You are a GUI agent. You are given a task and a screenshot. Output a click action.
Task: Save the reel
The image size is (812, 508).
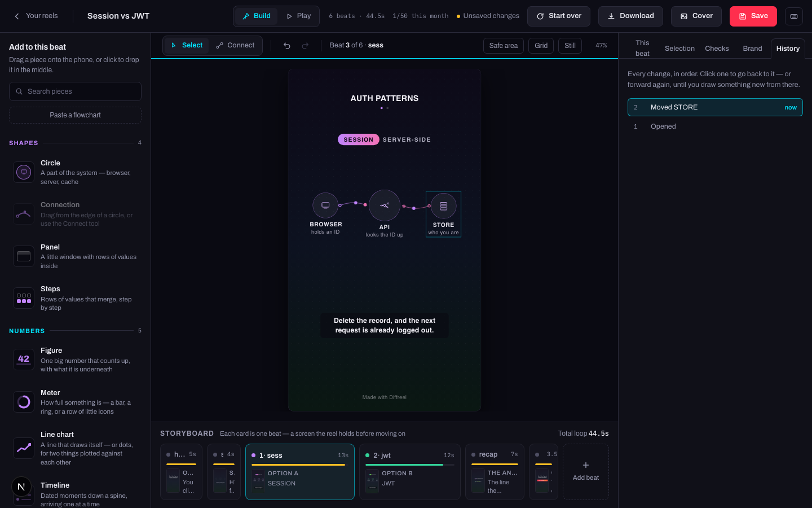(x=753, y=16)
